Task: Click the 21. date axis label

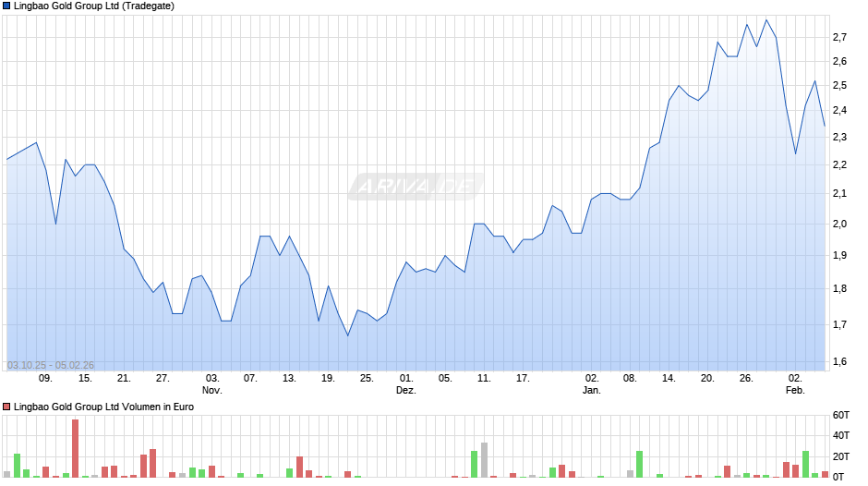Action: click(x=124, y=379)
